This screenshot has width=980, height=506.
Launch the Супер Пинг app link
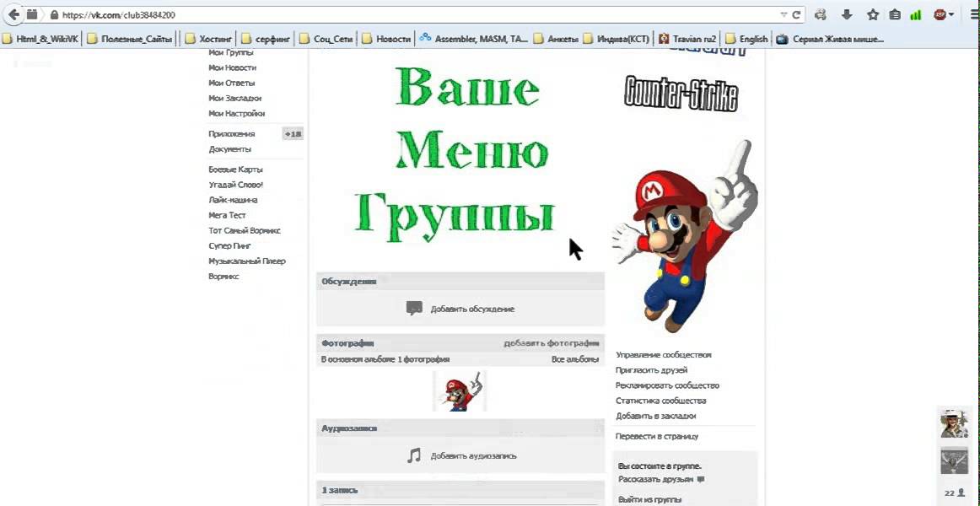point(229,245)
